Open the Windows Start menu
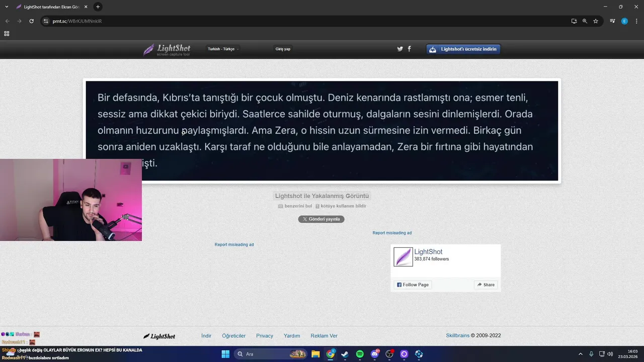The height and width of the screenshot is (362, 644). pos(225,354)
